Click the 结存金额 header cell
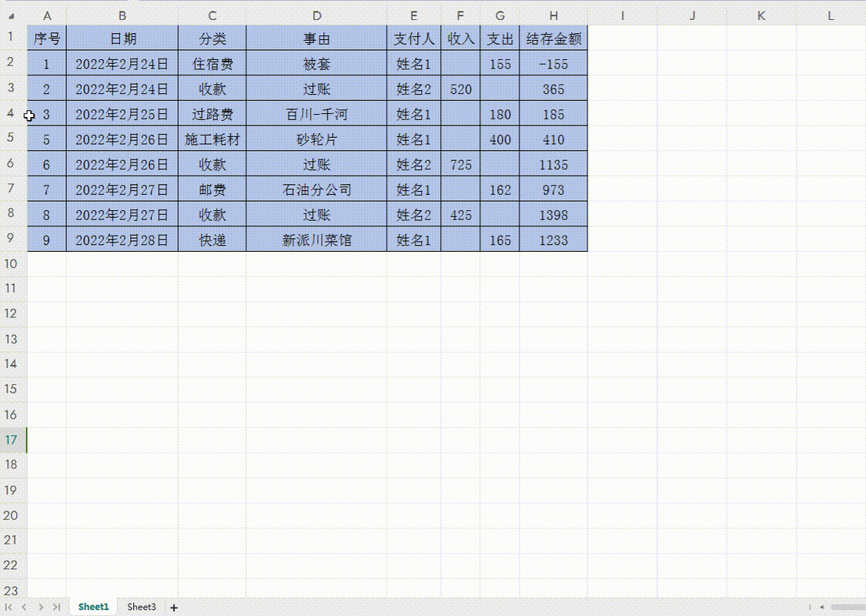The width and height of the screenshot is (866, 616). (553, 38)
